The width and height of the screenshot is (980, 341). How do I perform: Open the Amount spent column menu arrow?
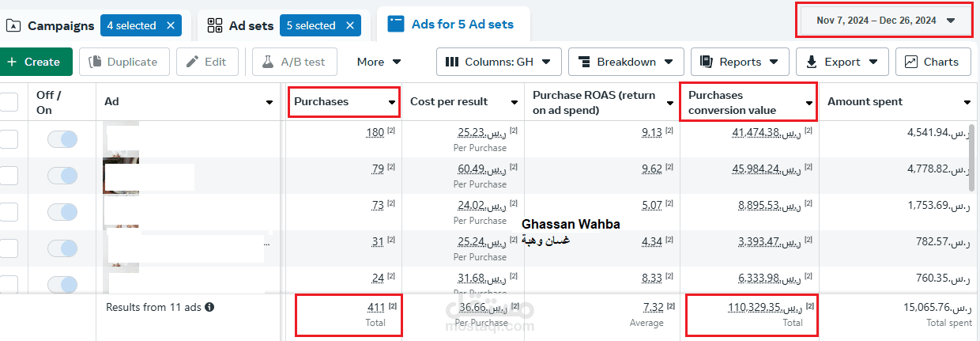(x=967, y=103)
